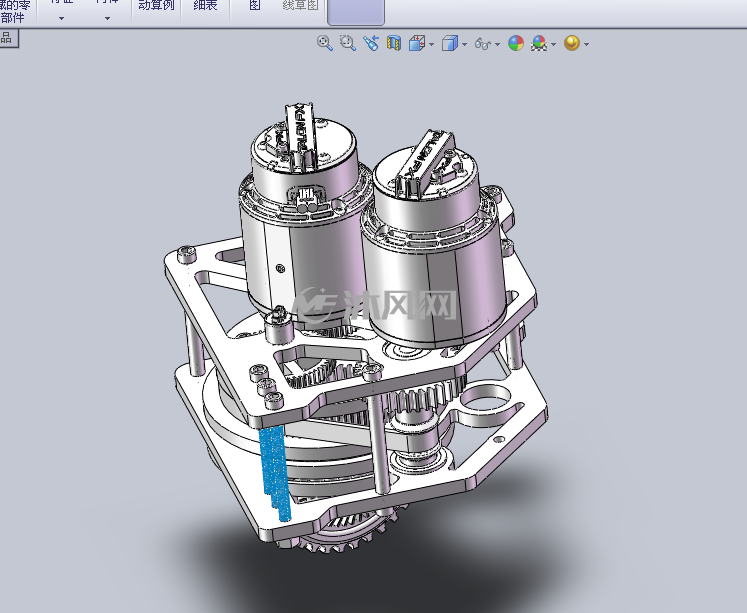Expand the Apply Scene dropdown arrow

553,44
